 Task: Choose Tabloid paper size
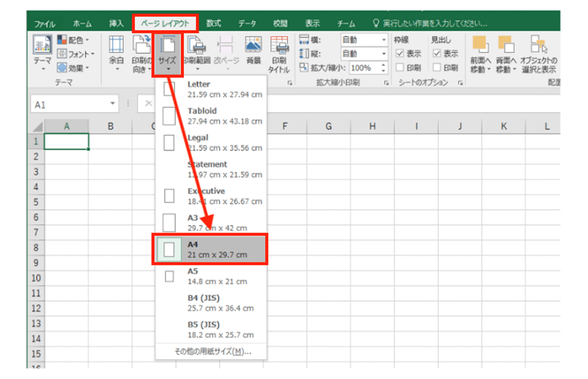pos(212,116)
